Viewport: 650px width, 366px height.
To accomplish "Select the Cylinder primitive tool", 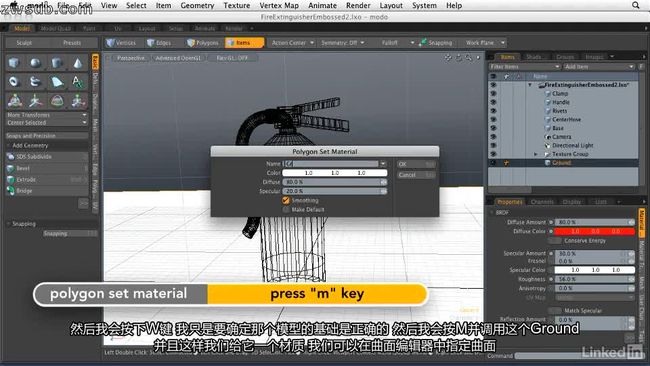I will coord(56,63).
